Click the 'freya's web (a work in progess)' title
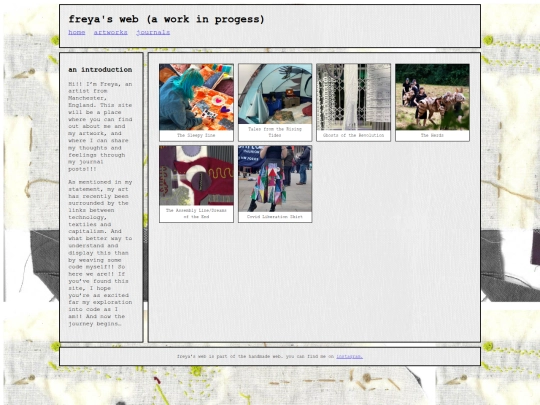The image size is (540, 405). tap(166, 19)
